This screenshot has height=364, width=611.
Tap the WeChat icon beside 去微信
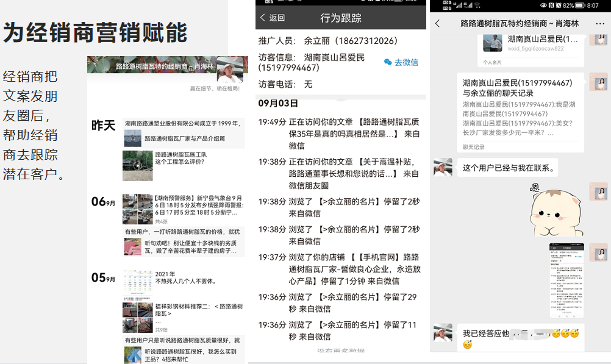click(388, 62)
